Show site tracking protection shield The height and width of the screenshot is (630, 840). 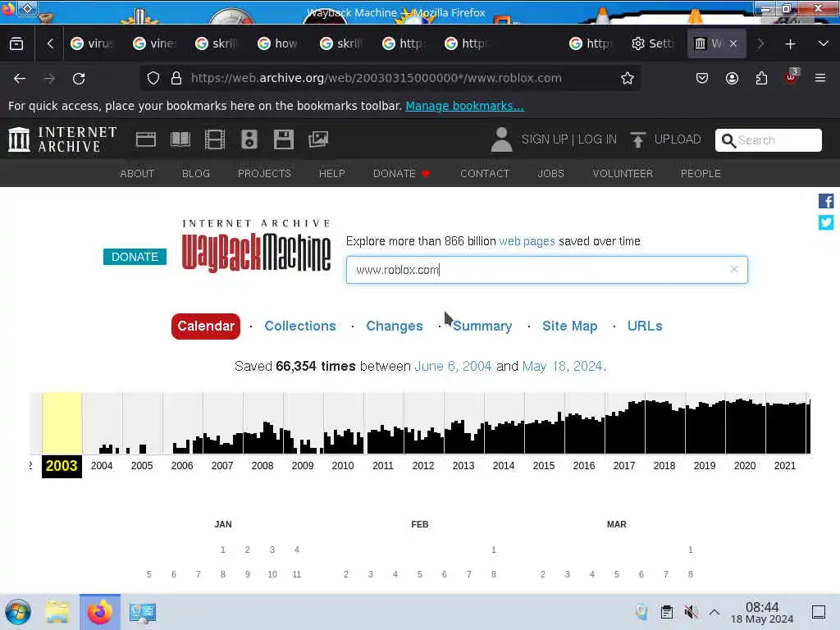153,78
